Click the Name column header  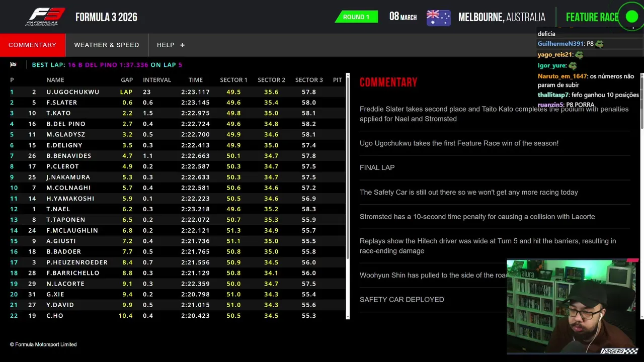[x=55, y=80]
